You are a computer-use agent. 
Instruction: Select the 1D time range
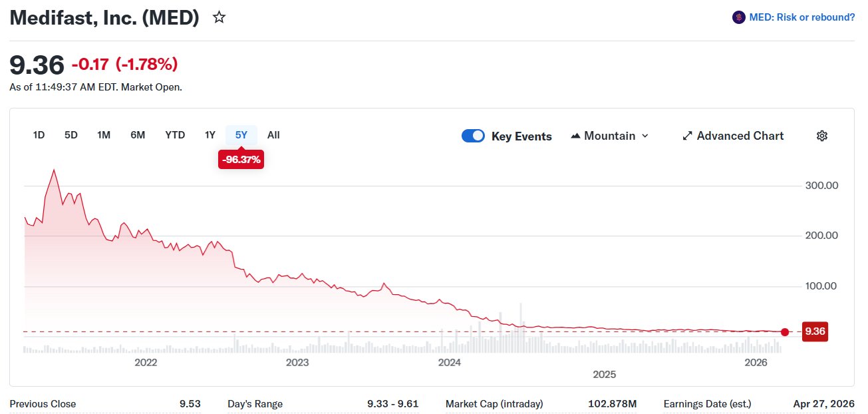39,135
